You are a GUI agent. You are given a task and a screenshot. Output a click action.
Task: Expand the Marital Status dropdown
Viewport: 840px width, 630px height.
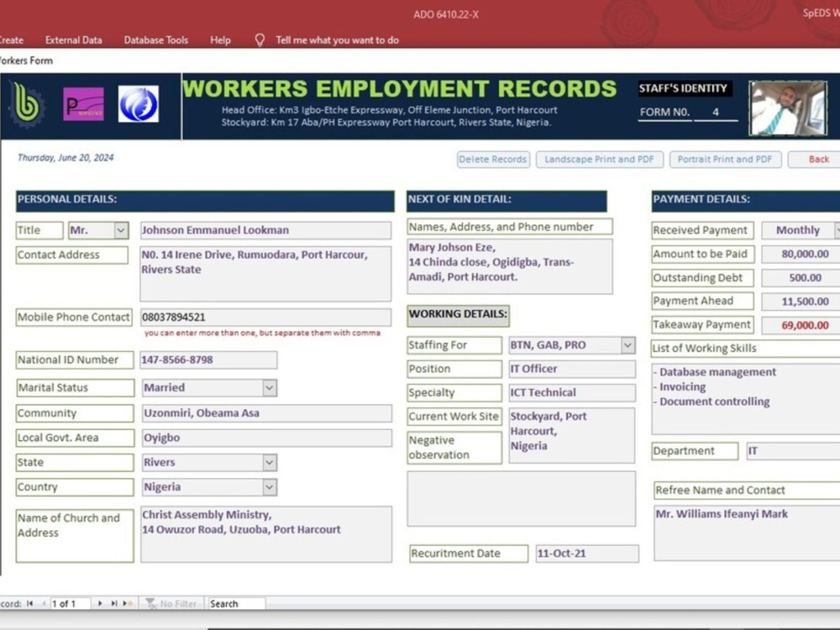coord(270,388)
